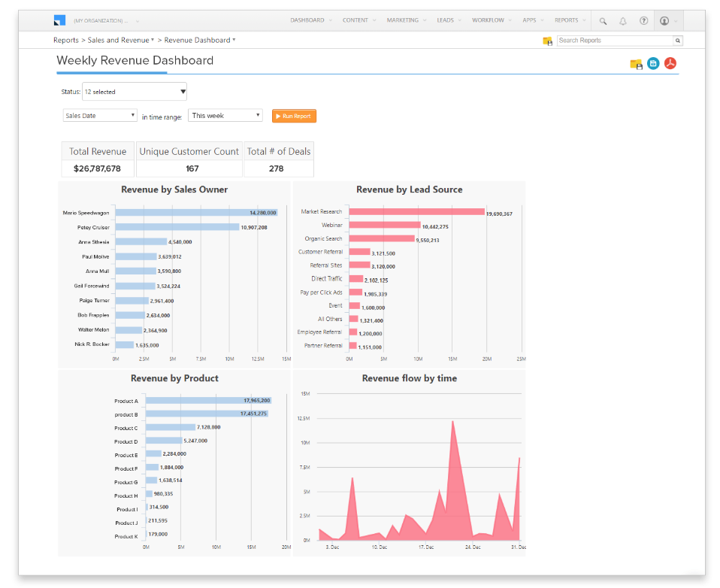Viewport: 720px width, 588px height.
Task: Click the blue app logo icon
Action: (59, 20)
